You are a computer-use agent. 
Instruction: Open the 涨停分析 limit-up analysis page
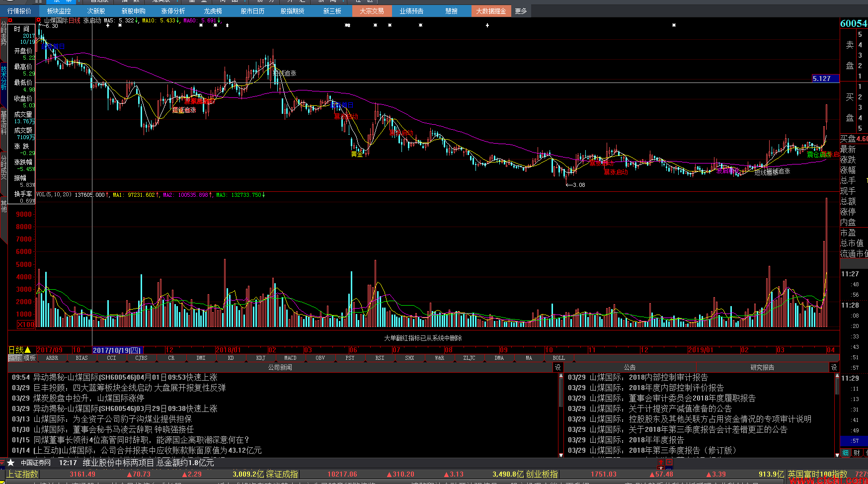pos(173,11)
